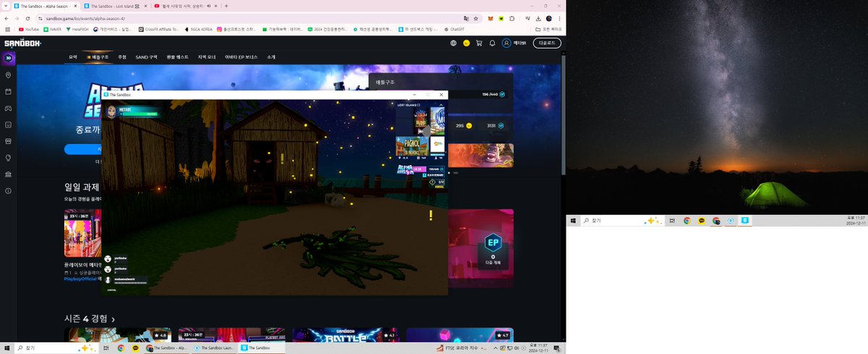Select the 환불 퀘스트 tab
Image resolution: width=868 pixels, height=354 pixels.
coord(177,56)
